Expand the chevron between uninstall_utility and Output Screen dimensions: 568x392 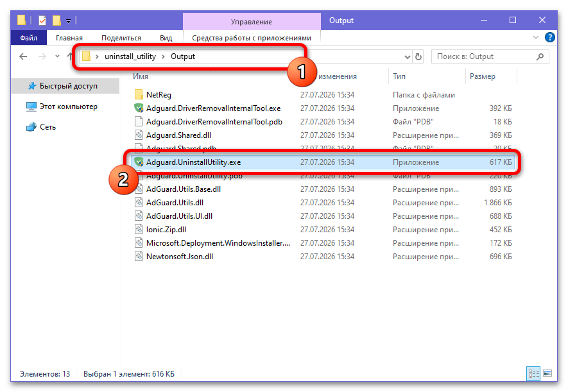pos(163,57)
